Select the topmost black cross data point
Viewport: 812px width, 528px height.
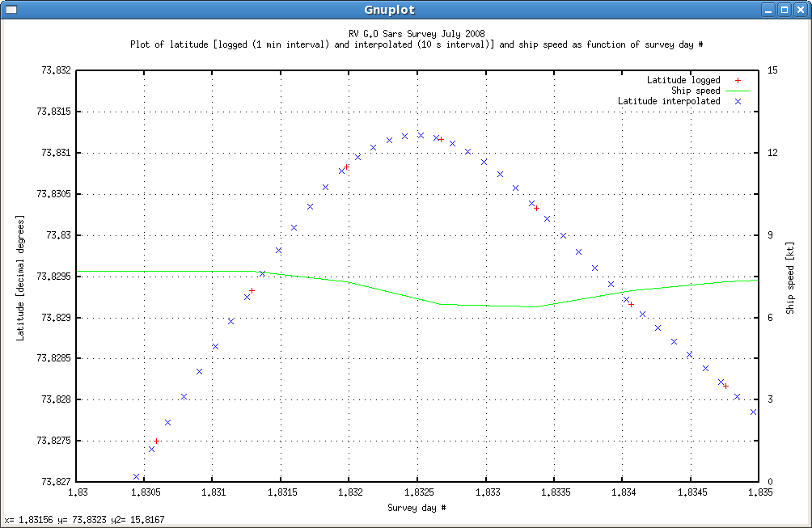(x=421, y=134)
